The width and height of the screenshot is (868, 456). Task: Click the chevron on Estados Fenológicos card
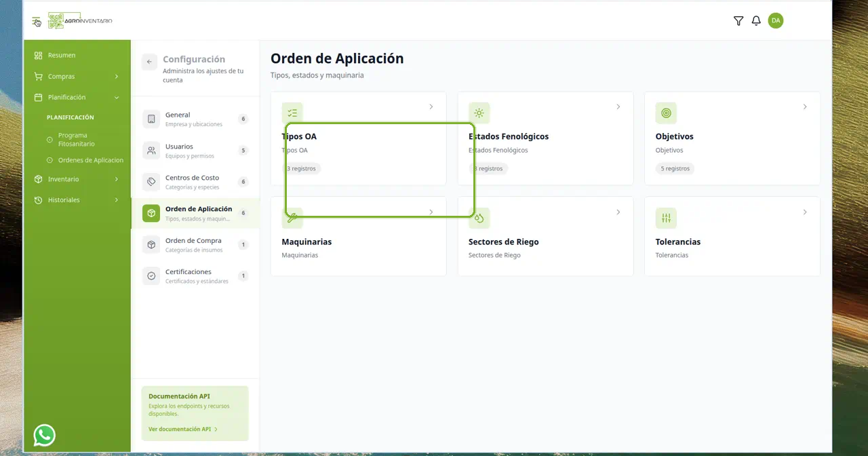tap(618, 107)
